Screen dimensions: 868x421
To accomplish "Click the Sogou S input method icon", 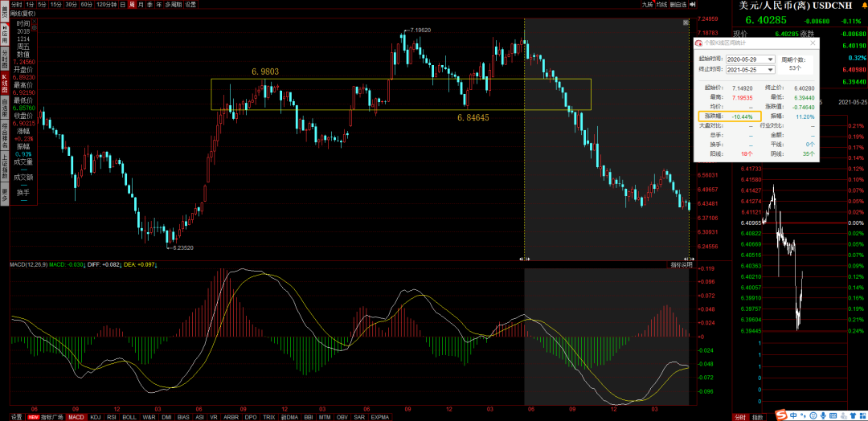I will (781, 415).
